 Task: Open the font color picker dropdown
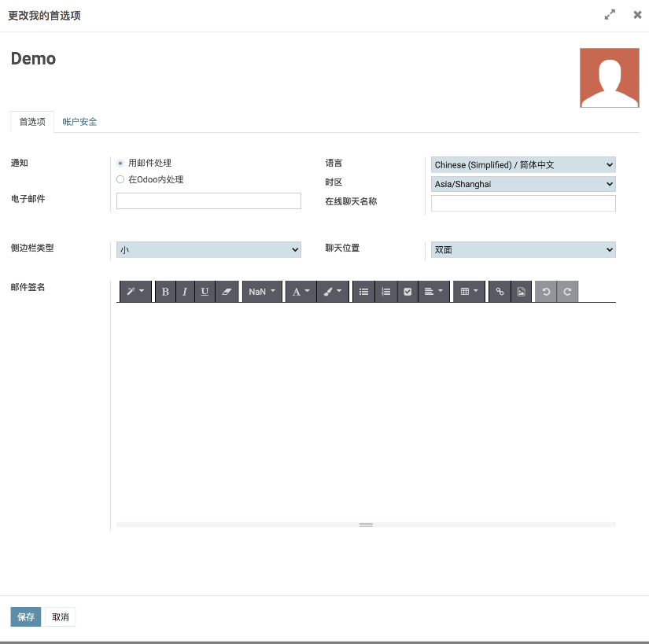click(301, 292)
